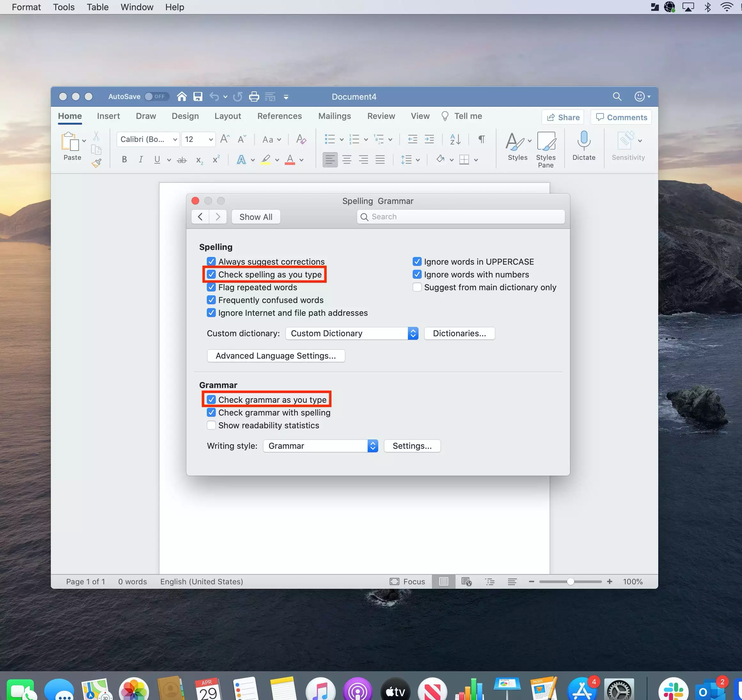Uncheck Flag repeated words
Screen dimensions: 742x700
[x=211, y=287]
